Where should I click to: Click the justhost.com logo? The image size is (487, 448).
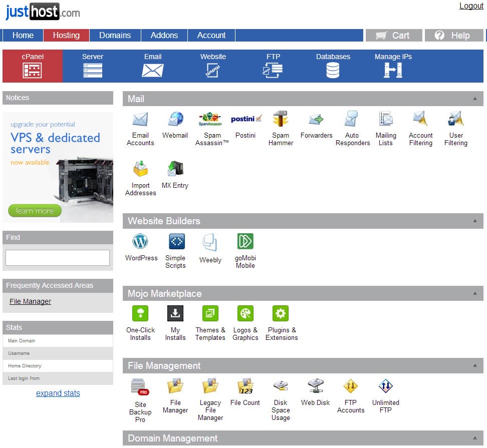[43, 12]
